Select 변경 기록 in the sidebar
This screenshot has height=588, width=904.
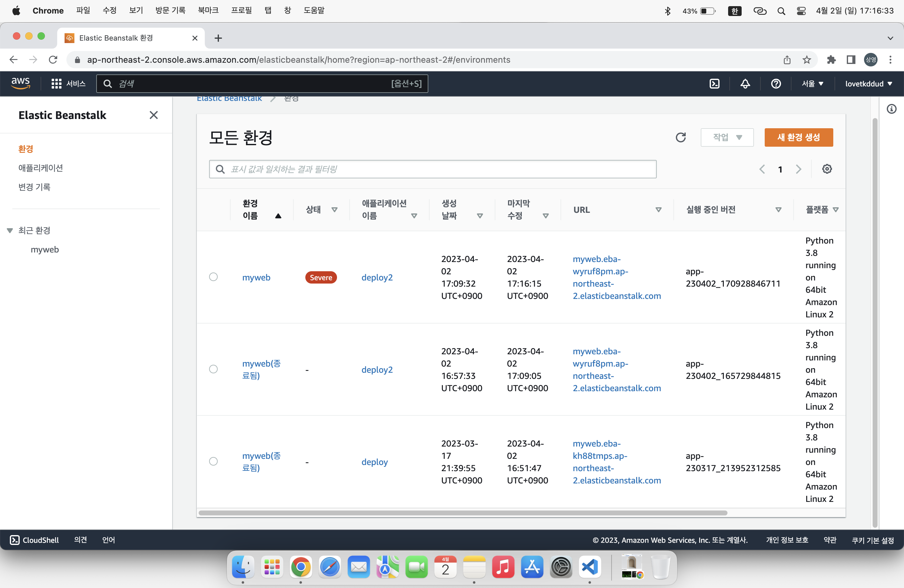[34, 187]
